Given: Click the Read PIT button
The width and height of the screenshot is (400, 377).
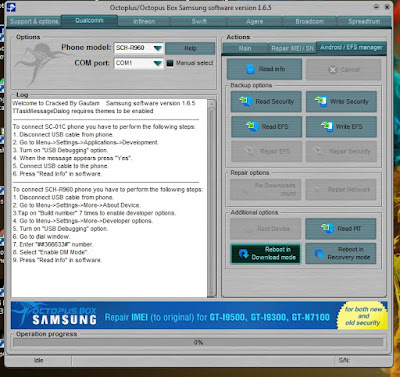Looking at the screenshot, I should (341, 229).
